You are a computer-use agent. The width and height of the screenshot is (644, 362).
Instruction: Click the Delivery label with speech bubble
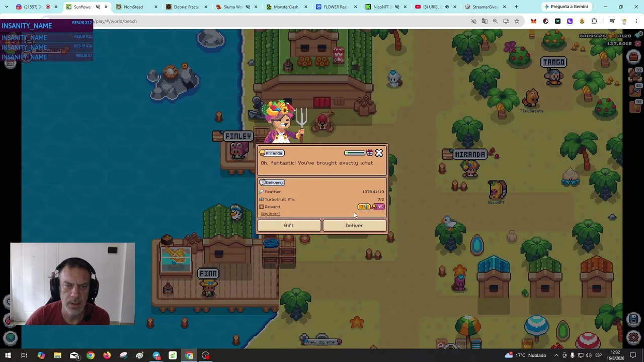(x=272, y=183)
